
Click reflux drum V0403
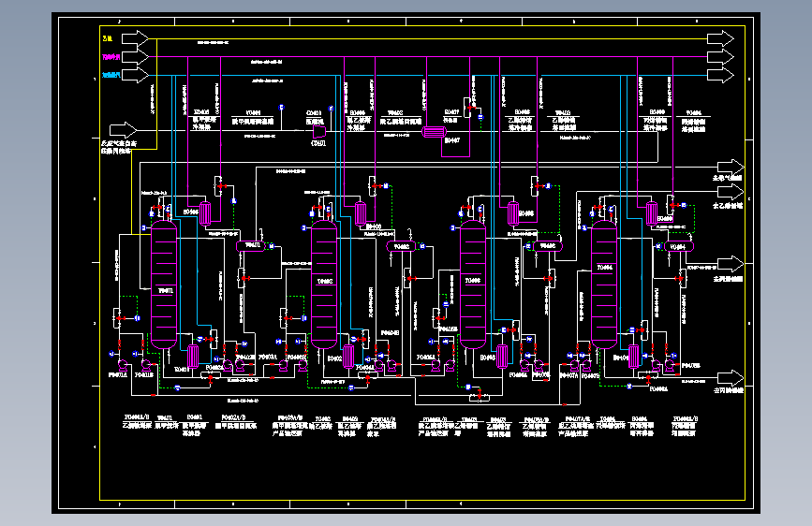click(547, 246)
